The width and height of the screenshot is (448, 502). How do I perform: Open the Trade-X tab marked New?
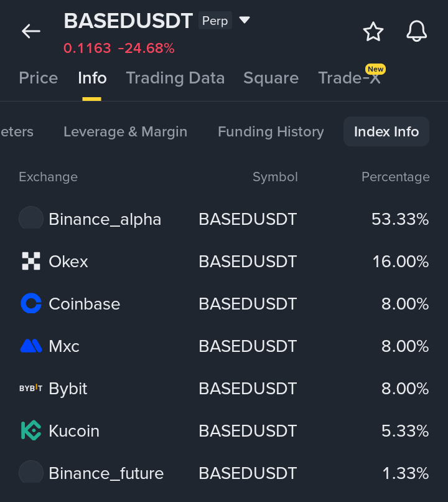tap(350, 78)
